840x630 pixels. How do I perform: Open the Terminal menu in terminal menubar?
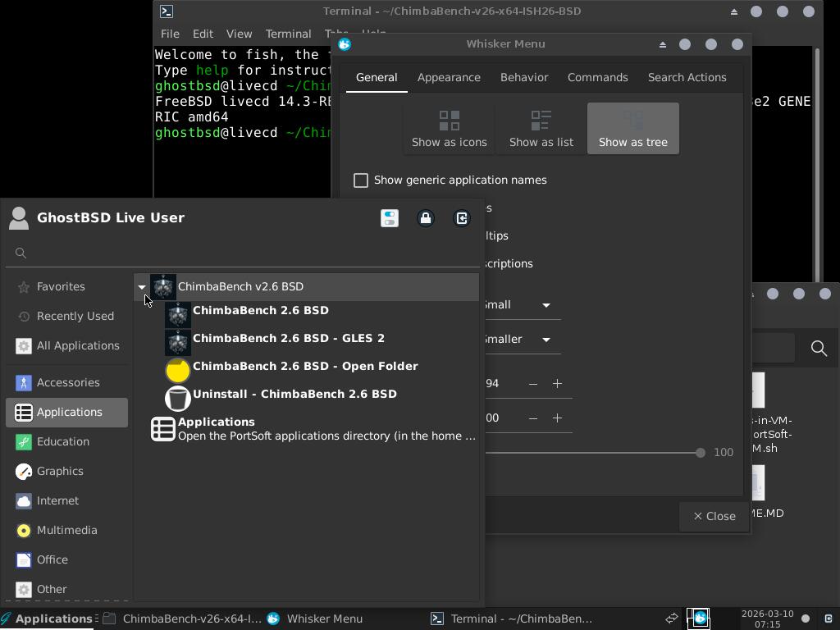point(288,34)
